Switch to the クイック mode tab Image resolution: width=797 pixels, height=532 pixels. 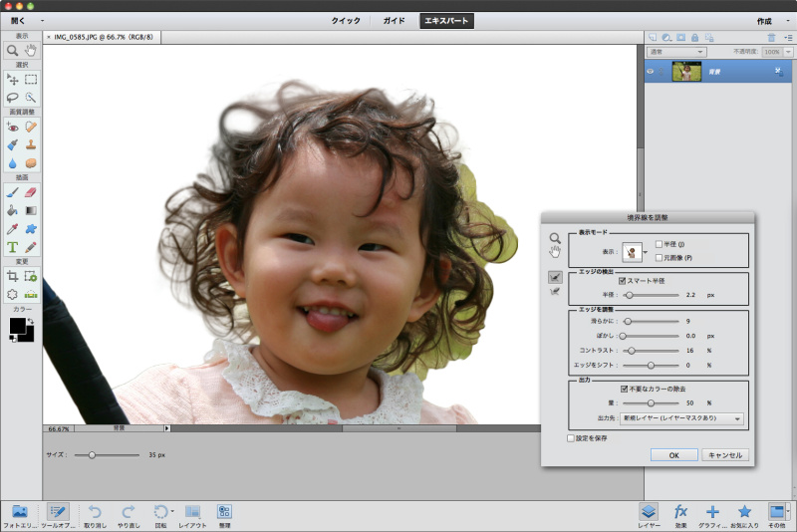(346, 21)
